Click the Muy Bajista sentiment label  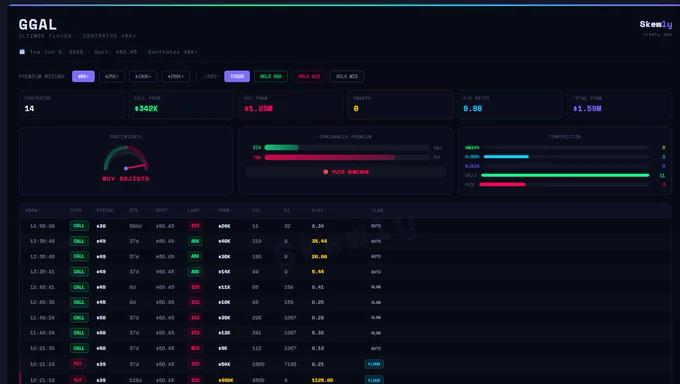pyautogui.click(x=126, y=179)
